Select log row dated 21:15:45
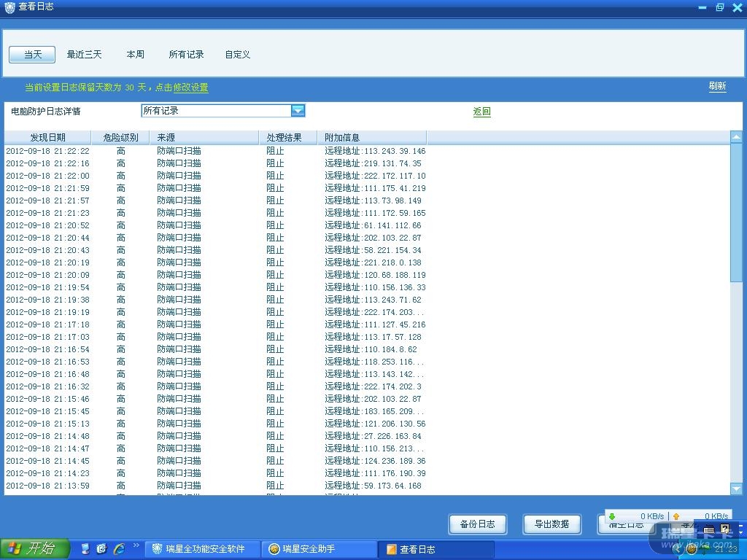 [367, 411]
